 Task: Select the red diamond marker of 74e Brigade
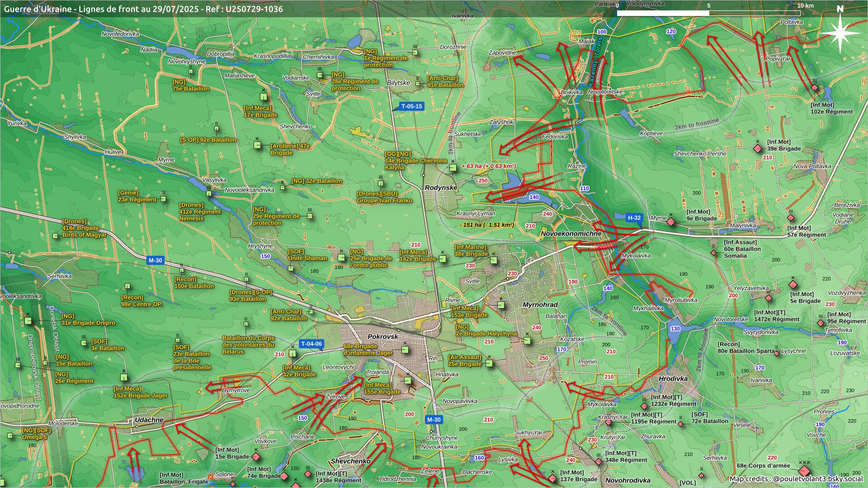tap(284, 476)
